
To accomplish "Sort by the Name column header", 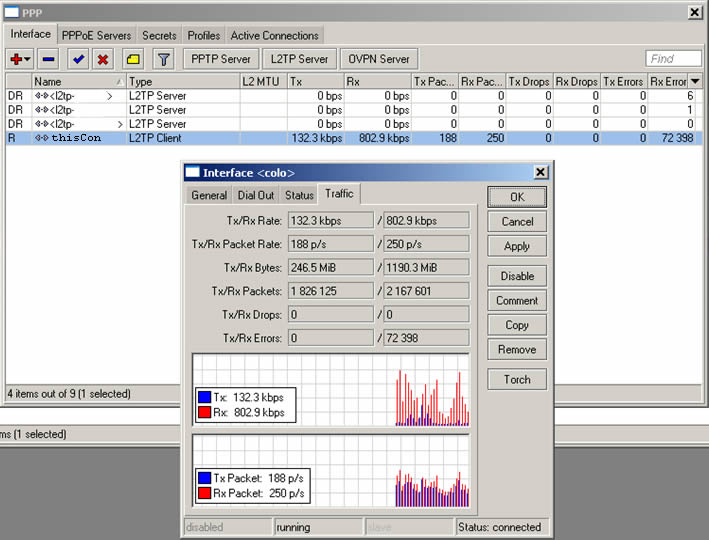I will [70, 81].
